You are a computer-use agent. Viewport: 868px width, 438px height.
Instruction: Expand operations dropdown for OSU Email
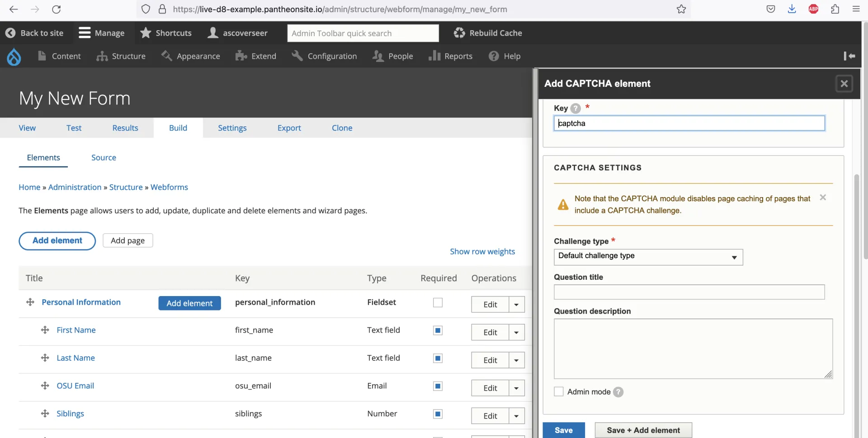click(x=517, y=388)
